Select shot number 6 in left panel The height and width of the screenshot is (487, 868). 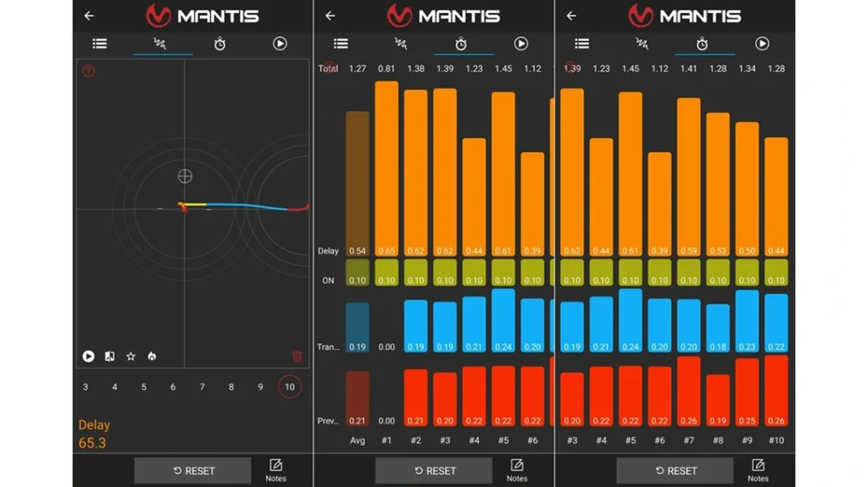pos(173,387)
